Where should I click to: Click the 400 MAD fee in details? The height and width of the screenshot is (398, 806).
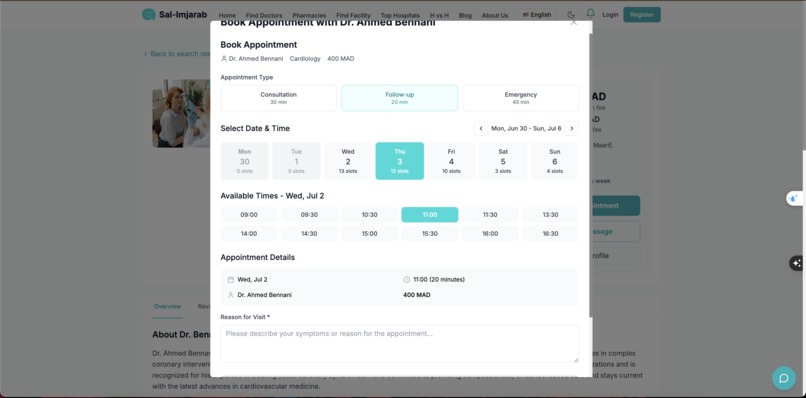417,295
